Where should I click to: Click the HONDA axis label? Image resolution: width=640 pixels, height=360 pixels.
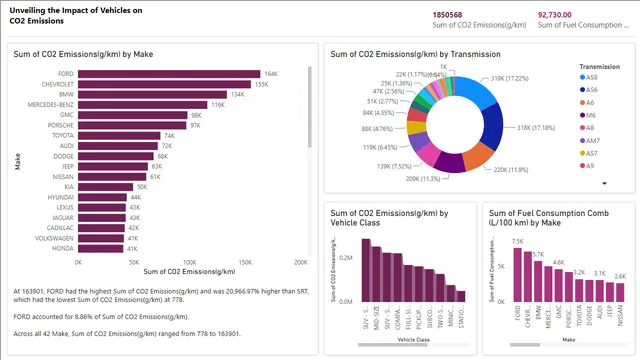click(63, 249)
